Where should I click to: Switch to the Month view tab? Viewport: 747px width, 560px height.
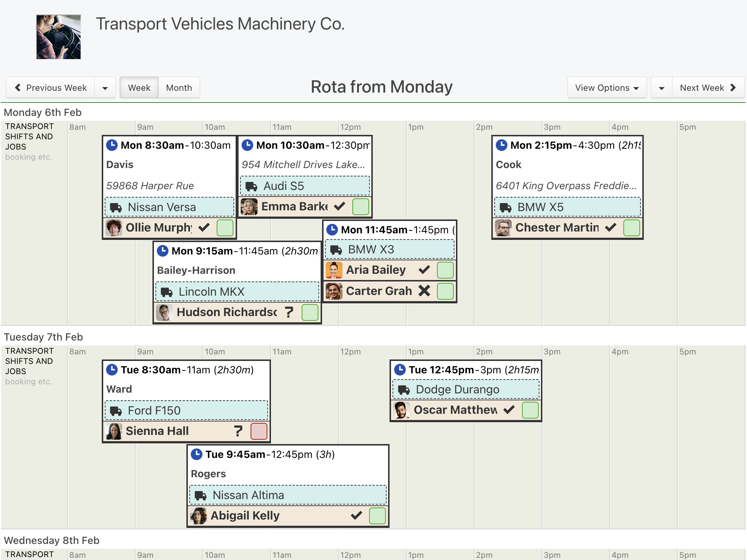(179, 88)
